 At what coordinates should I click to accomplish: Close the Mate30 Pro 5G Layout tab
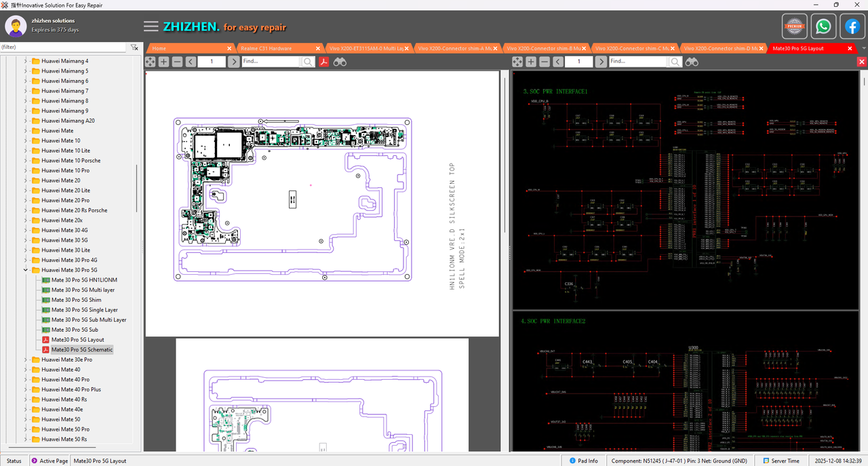click(850, 49)
